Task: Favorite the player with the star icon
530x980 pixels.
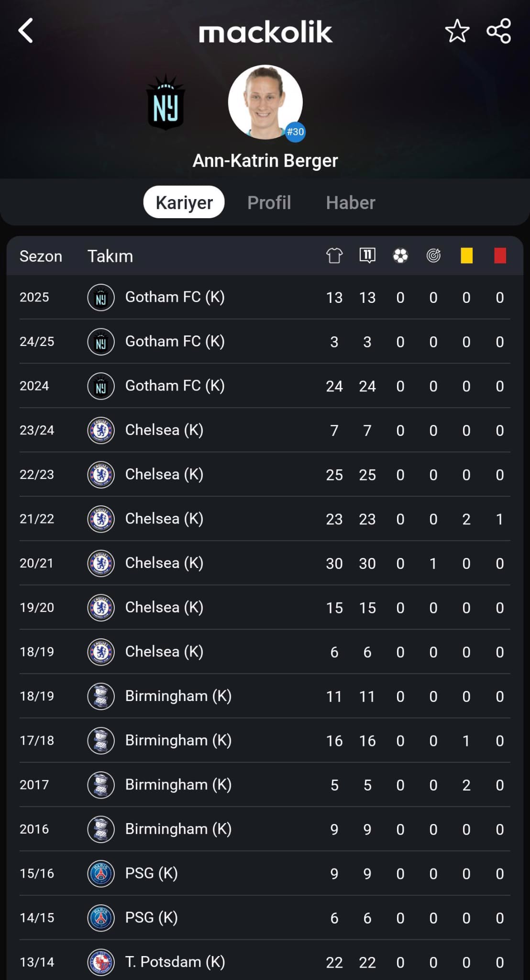Action: [457, 31]
